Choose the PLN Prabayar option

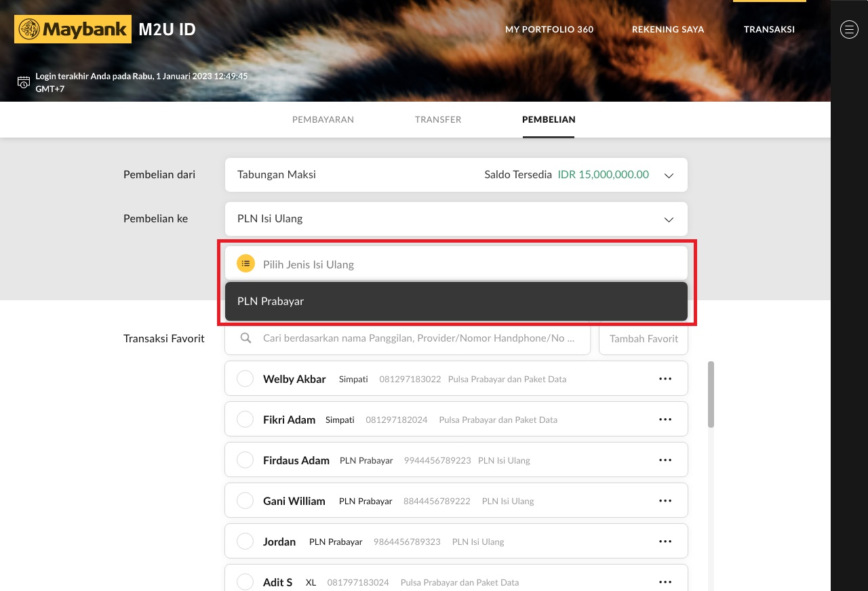click(x=456, y=301)
